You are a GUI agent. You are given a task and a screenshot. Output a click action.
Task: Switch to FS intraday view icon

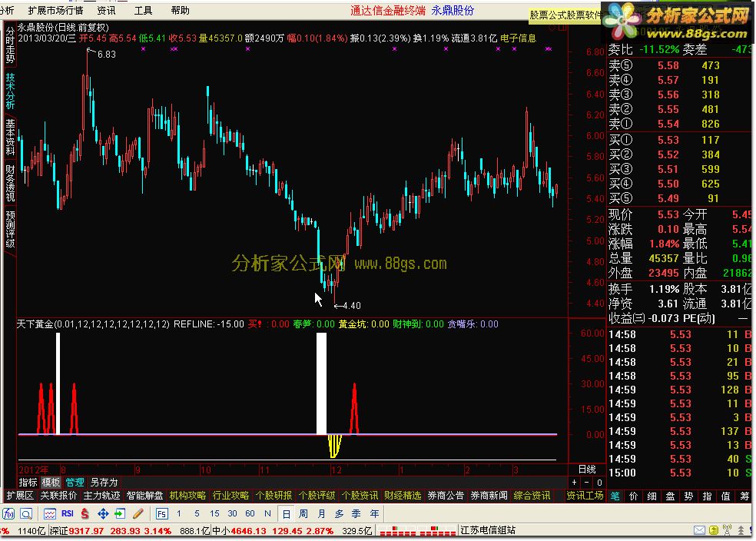161,513
